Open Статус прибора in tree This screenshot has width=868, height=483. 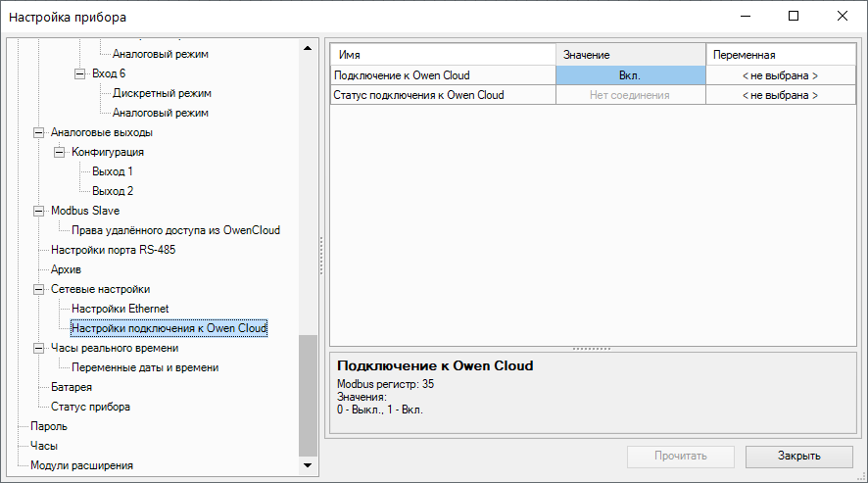(x=90, y=407)
